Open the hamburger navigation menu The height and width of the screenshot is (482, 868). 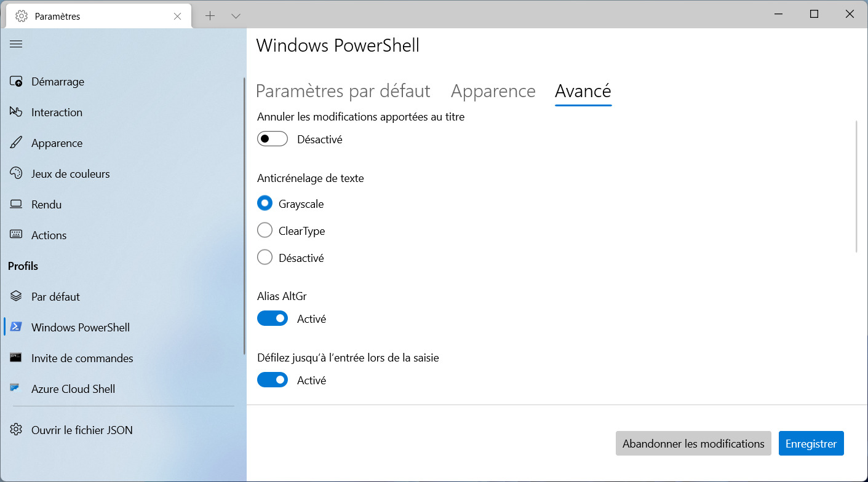click(16, 44)
